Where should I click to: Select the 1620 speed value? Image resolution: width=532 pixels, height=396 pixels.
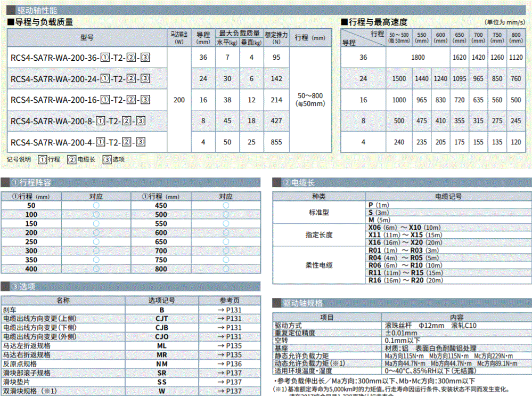click(x=460, y=58)
